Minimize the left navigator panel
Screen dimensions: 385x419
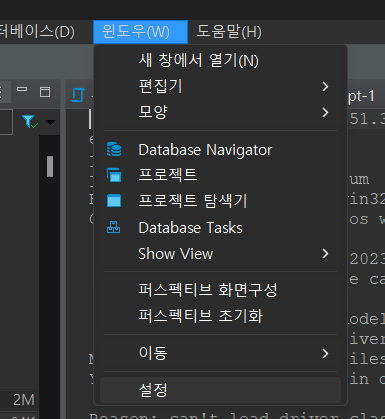(22, 89)
